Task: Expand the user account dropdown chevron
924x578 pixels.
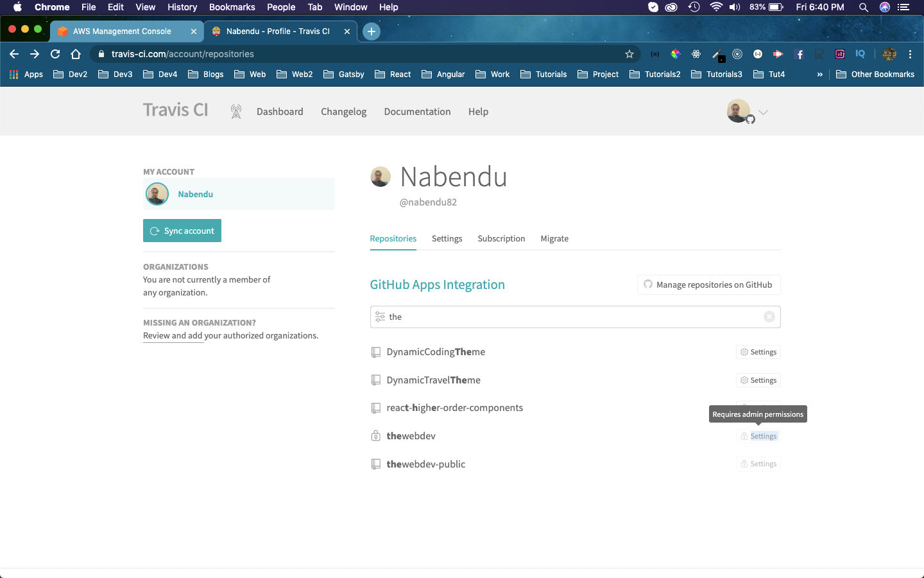Action: 763,112
